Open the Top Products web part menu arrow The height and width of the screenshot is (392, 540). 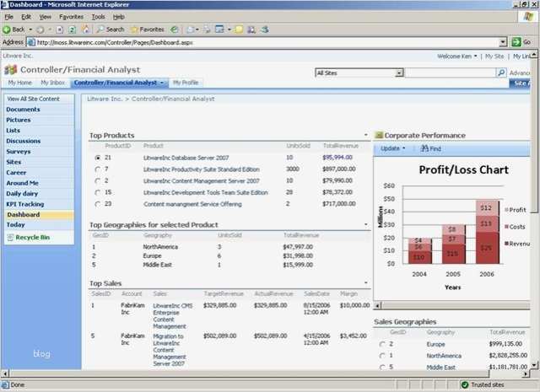pyautogui.click(x=365, y=135)
